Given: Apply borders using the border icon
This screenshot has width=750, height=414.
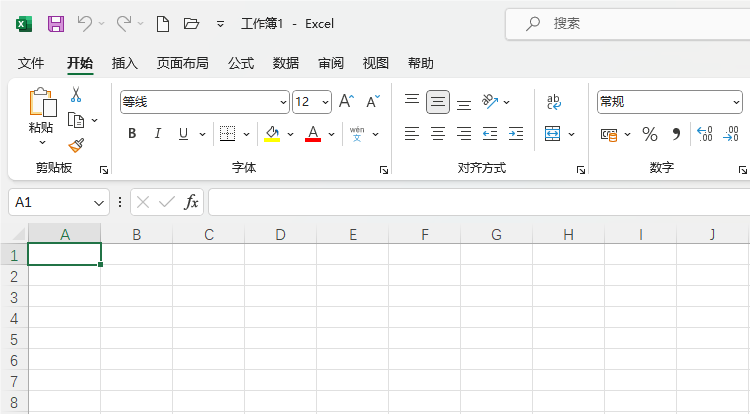Looking at the screenshot, I should coord(227,134).
